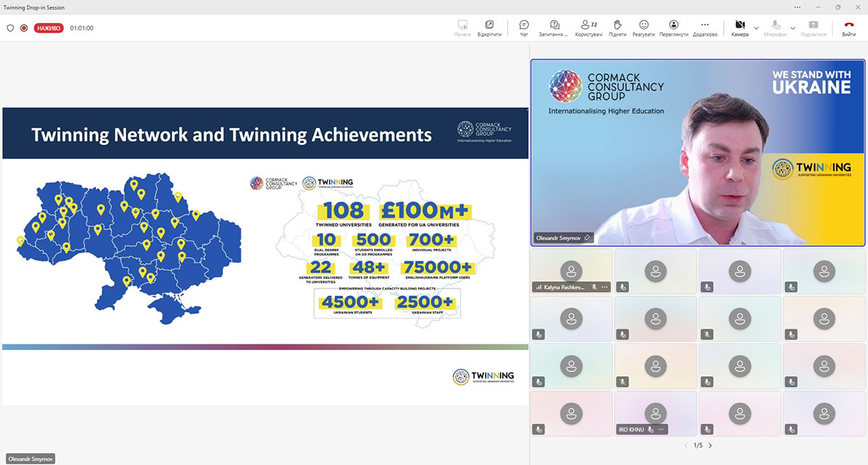Open the title bar more options ellipsis
This screenshot has height=465, width=868.
[x=796, y=7]
